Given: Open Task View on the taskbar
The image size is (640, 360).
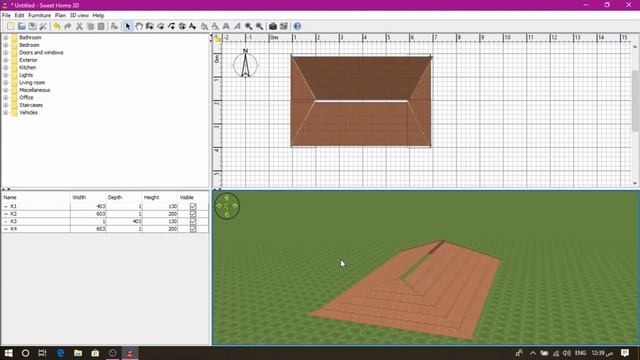Looking at the screenshot, I should click(x=42, y=353).
